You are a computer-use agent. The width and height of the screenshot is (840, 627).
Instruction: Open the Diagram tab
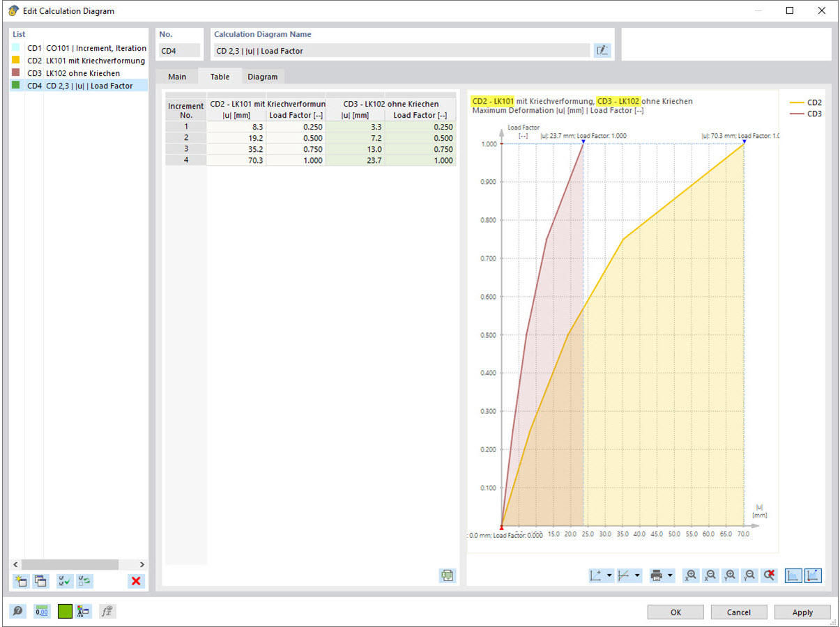click(x=263, y=76)
